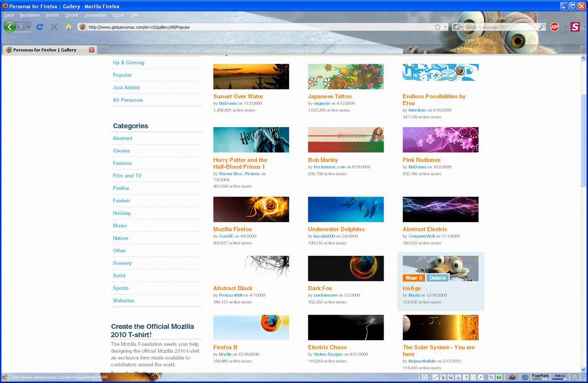The height and width of the screenshot is (383, 588).
Task: Click the Firefox site icon in address bar
Action: [x=83, y=27]
